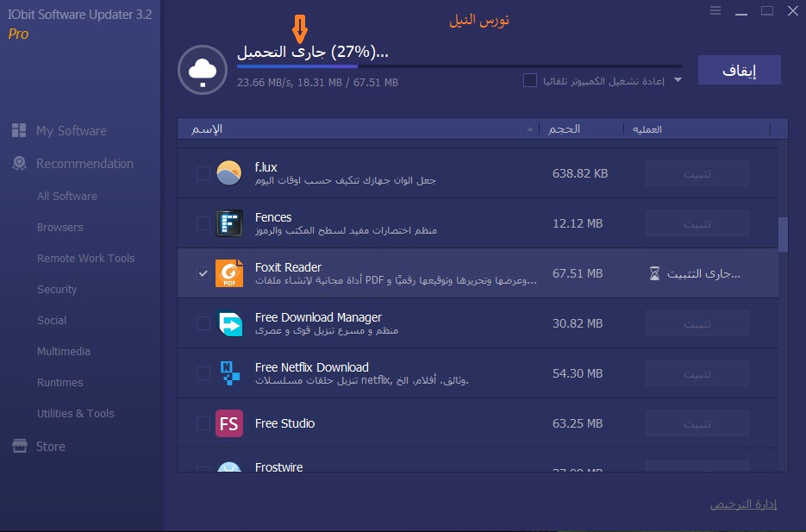Uncheck the Foxit Reader checkbox

tap(203, 273)
